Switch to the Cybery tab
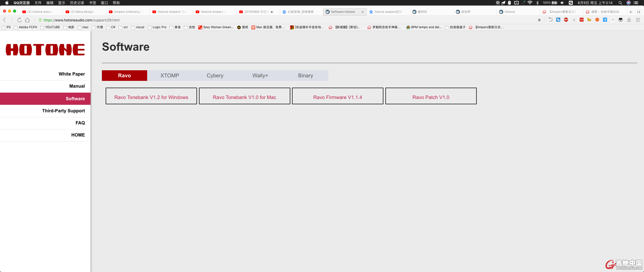The width and height of the screenshot is (644, 272). pos(215,76)
